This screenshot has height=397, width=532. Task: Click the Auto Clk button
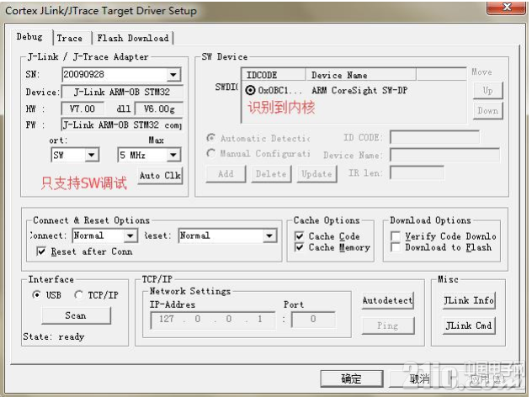coord(160,176)
